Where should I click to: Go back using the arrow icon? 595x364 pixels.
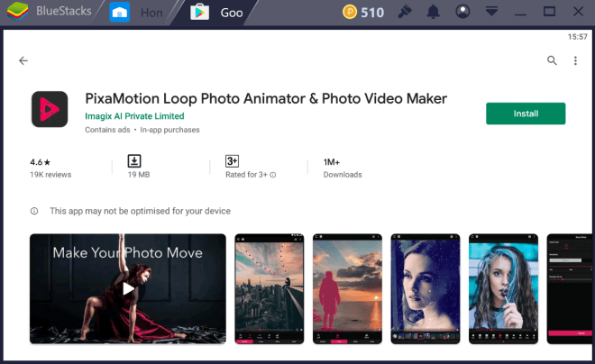point(23,60)
